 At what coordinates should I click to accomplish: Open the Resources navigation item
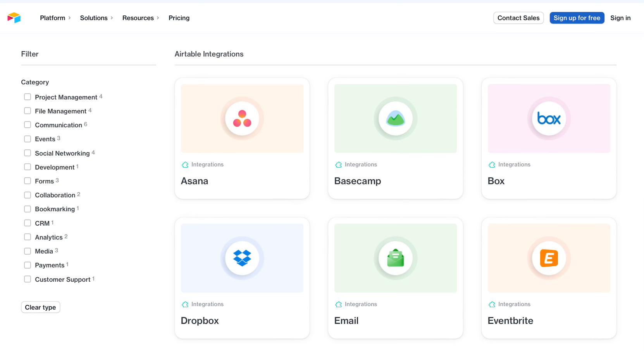138,18
